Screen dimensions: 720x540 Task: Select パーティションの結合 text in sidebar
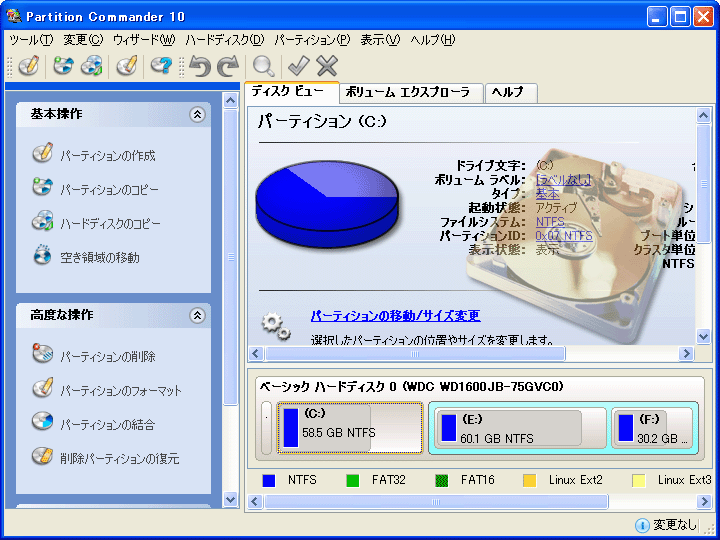coord(107,424)
